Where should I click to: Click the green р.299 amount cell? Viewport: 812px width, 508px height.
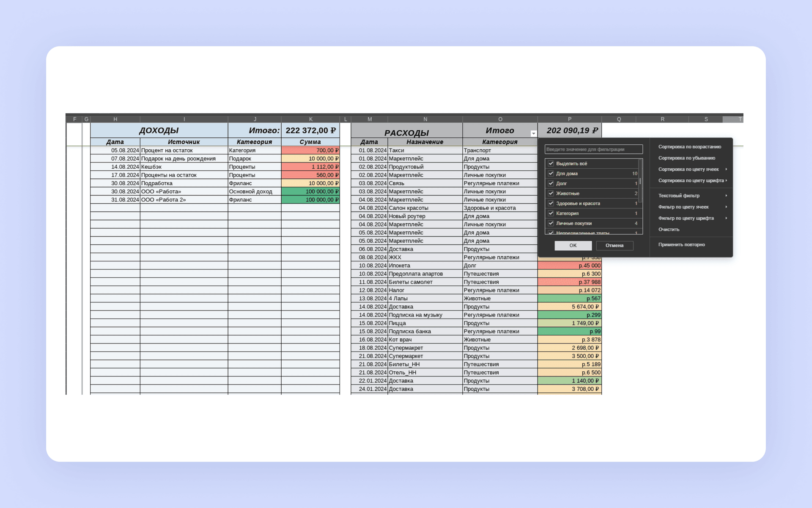(570, 315)
